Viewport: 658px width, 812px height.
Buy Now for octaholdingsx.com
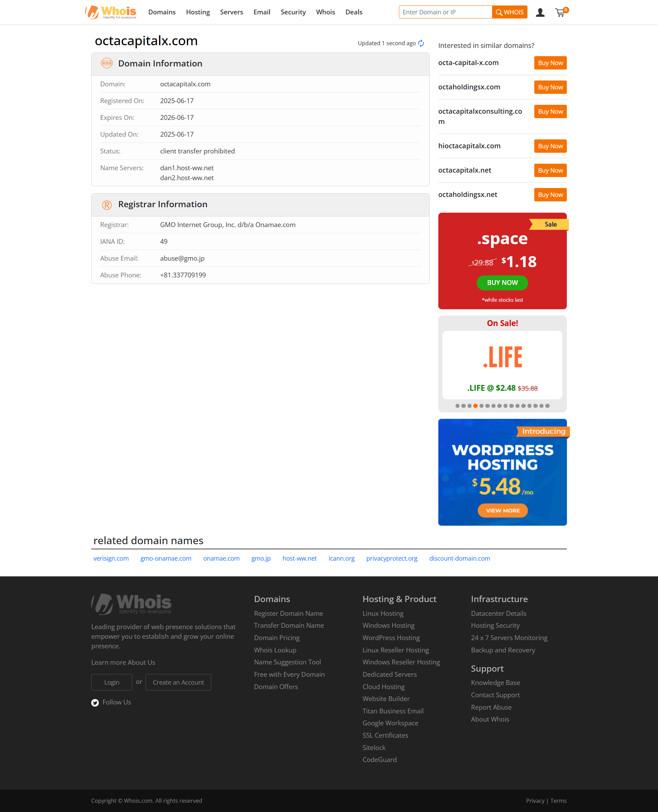tap(550, 87)
